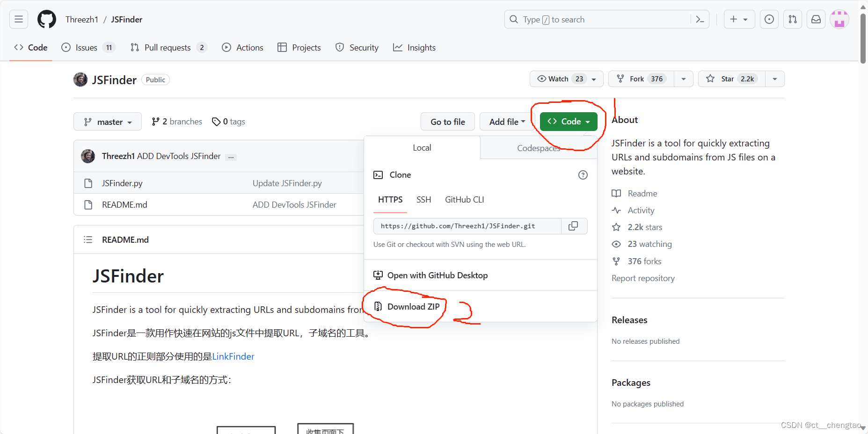Open the Readme link in About

coord(635,194)
